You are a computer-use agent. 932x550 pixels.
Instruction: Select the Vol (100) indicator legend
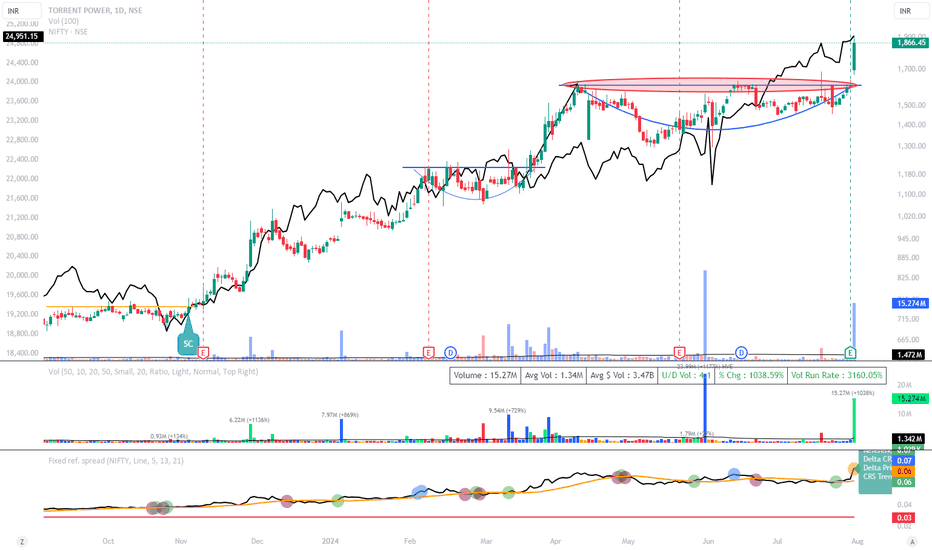64,21
